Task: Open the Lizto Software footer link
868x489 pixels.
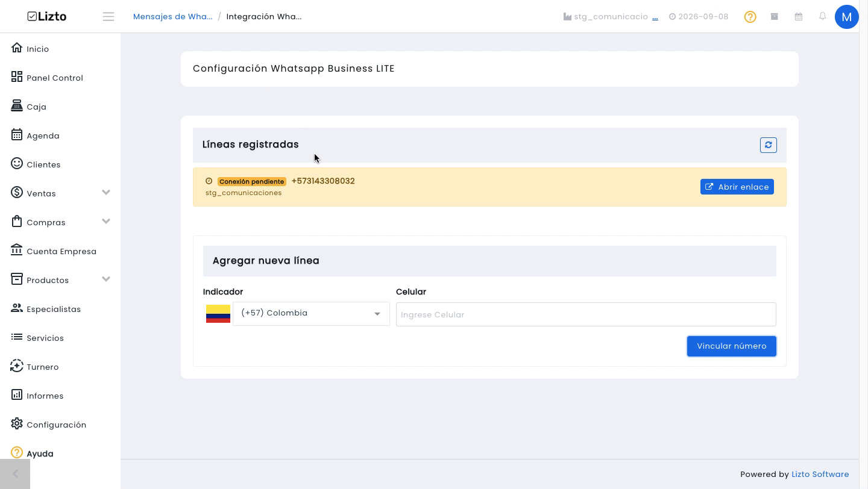Action: (x=820, y=474)
